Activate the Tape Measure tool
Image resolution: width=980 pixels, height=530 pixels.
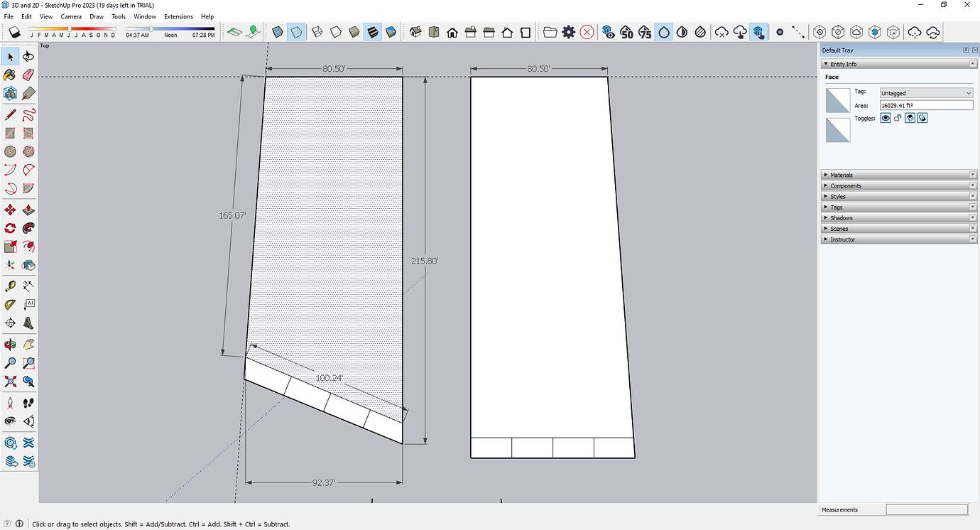10,285
